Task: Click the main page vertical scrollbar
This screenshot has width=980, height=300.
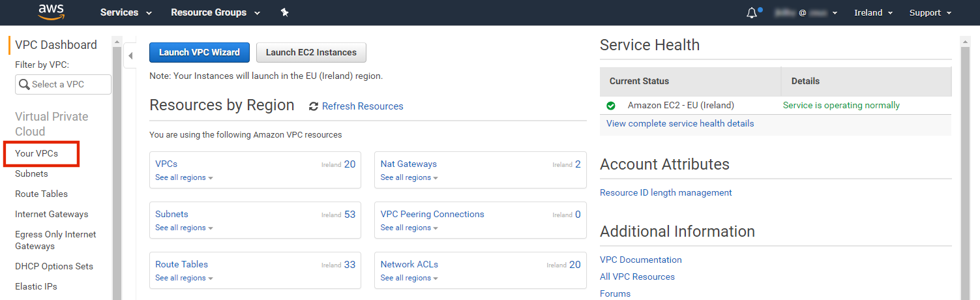Action: (x=965, y=168)
